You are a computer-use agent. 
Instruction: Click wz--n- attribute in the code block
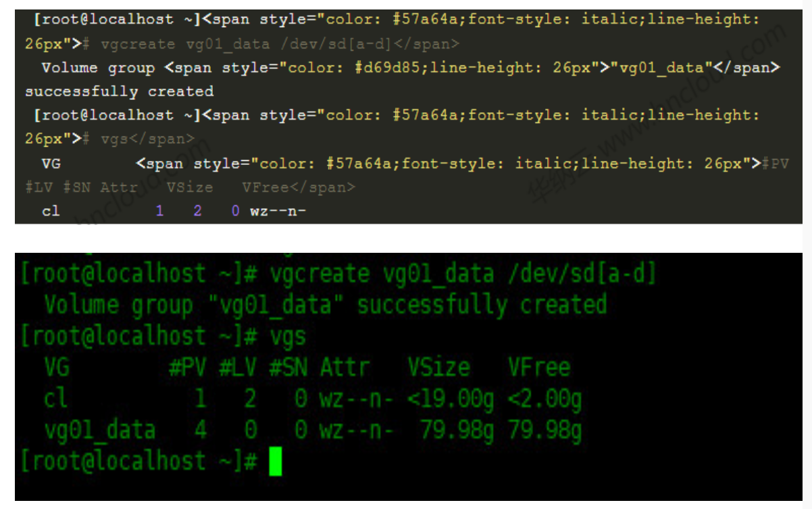pyautogui.click(x=278, y=211)
